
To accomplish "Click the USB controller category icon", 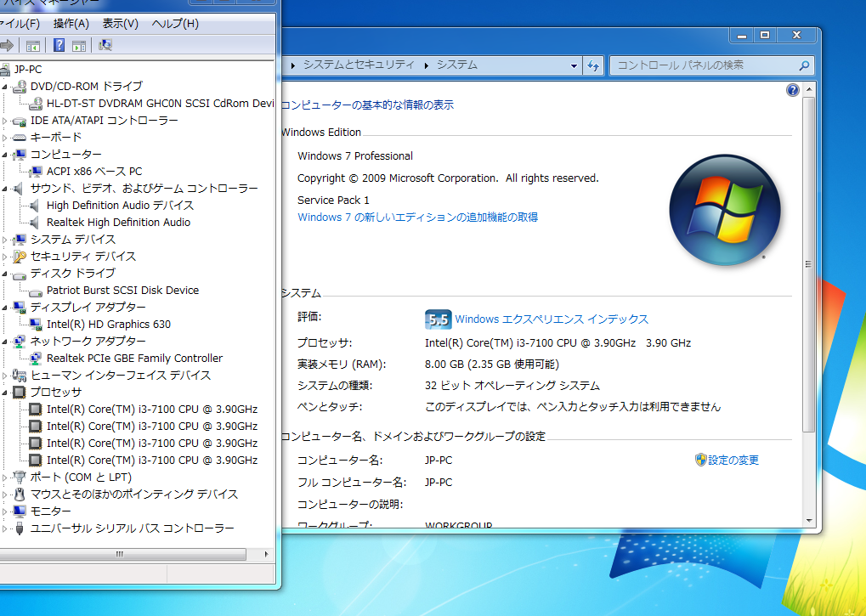I will 20,528.
